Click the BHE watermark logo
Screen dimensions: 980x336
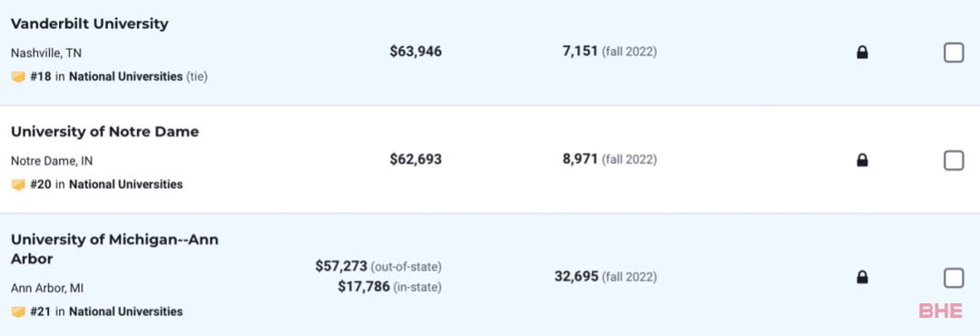941,311
